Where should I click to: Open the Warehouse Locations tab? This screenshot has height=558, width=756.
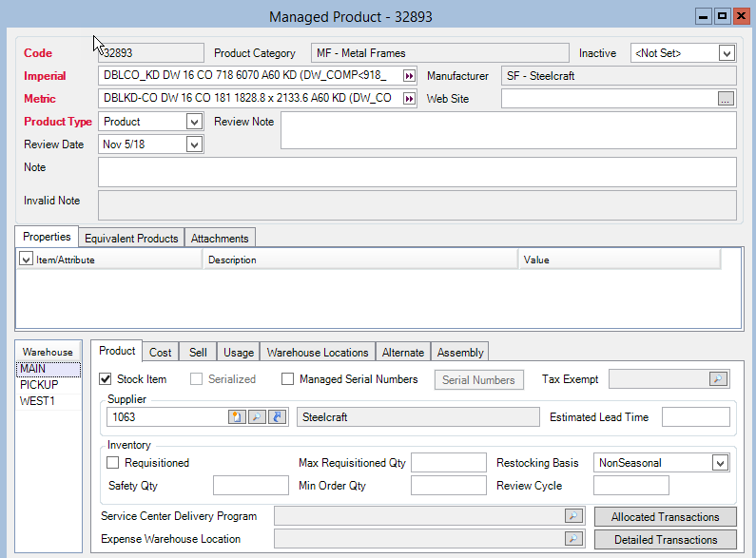(x=318, y=353)
